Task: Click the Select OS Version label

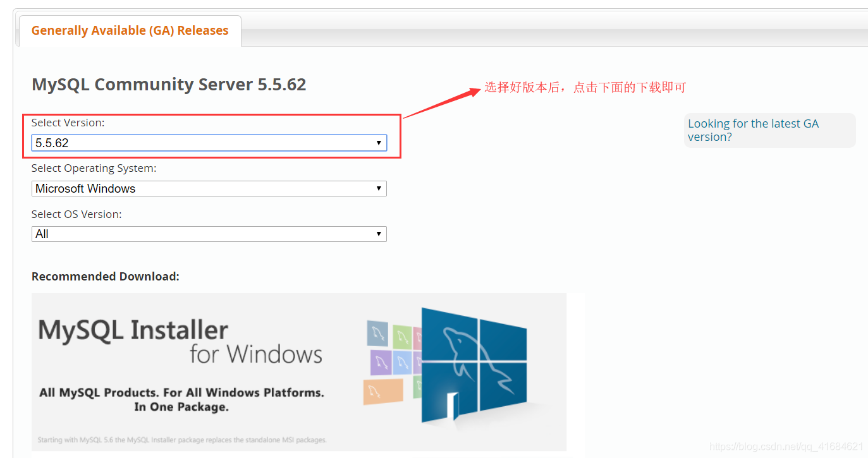Action: pyautogui.click(x=76, y=214)
